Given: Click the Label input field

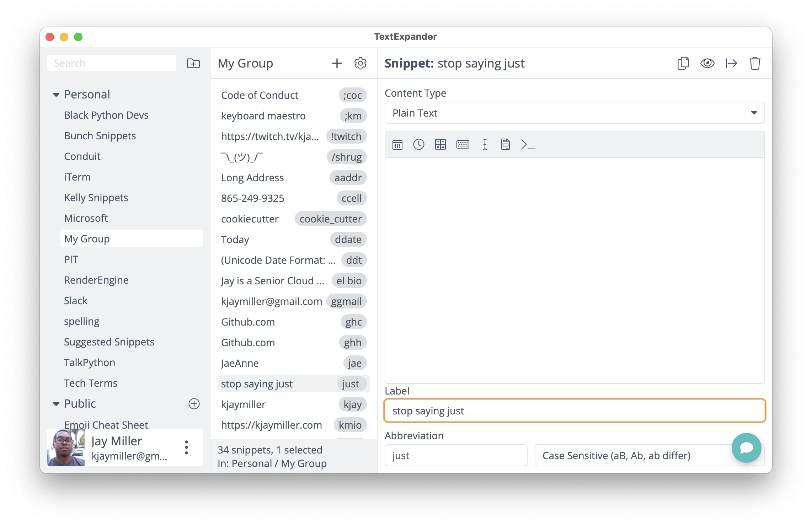Looking at the screenshot, I should coord(575,411).
